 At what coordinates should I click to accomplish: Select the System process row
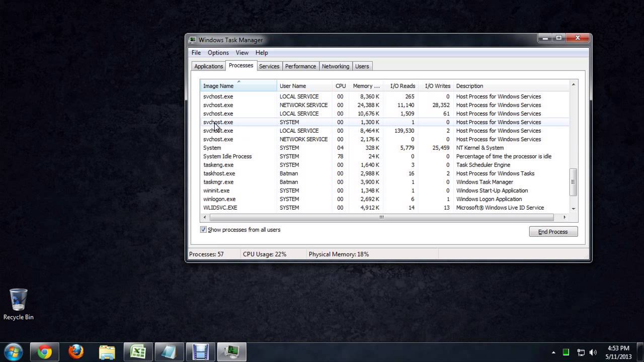[x=384, y=148]
